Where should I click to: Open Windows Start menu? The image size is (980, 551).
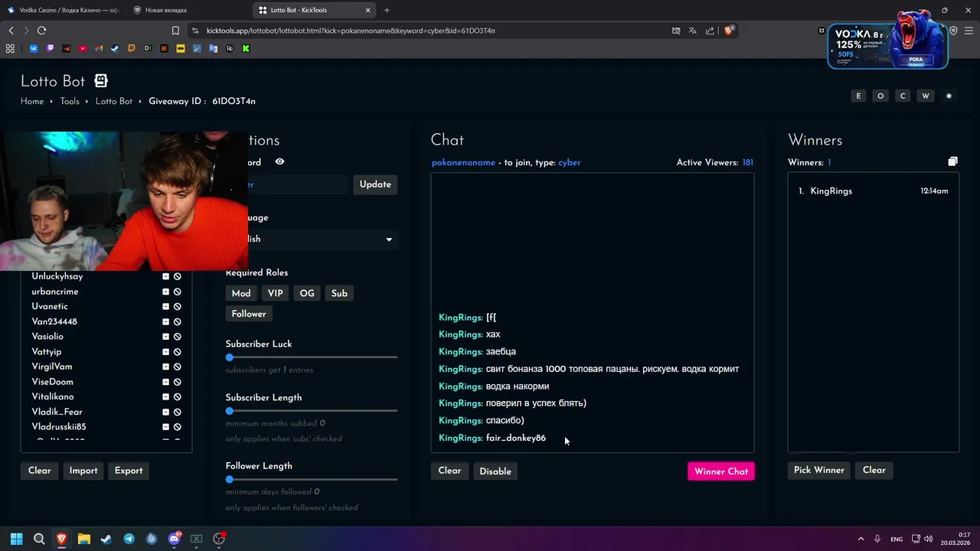pos(17,539)
